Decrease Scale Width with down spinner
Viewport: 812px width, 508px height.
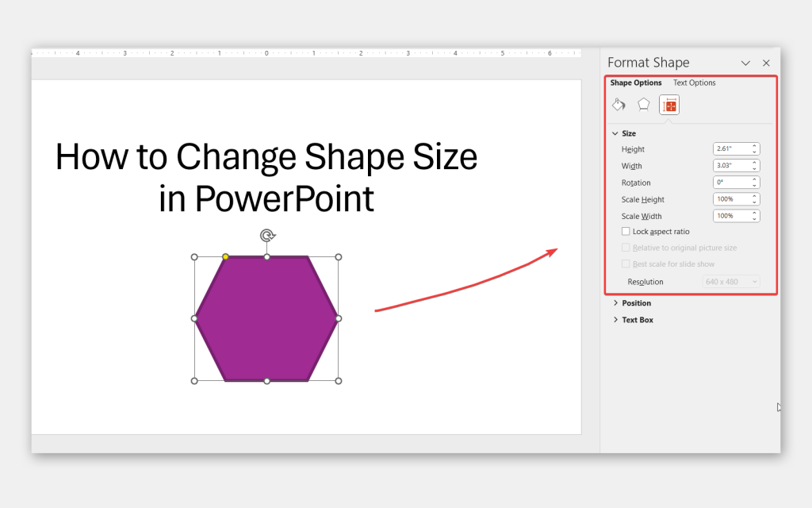(755, 219)
